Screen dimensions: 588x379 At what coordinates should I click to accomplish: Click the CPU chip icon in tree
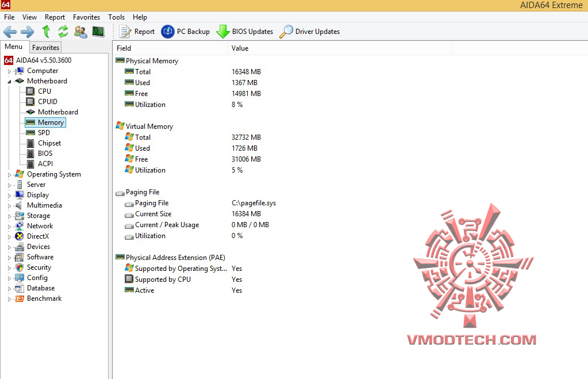pyautogui.click(x=30, y=91)
